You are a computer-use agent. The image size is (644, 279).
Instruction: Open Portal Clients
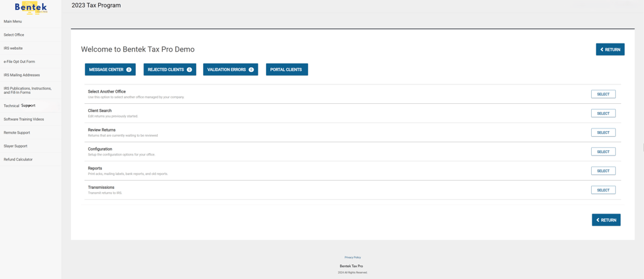[287, 69]
